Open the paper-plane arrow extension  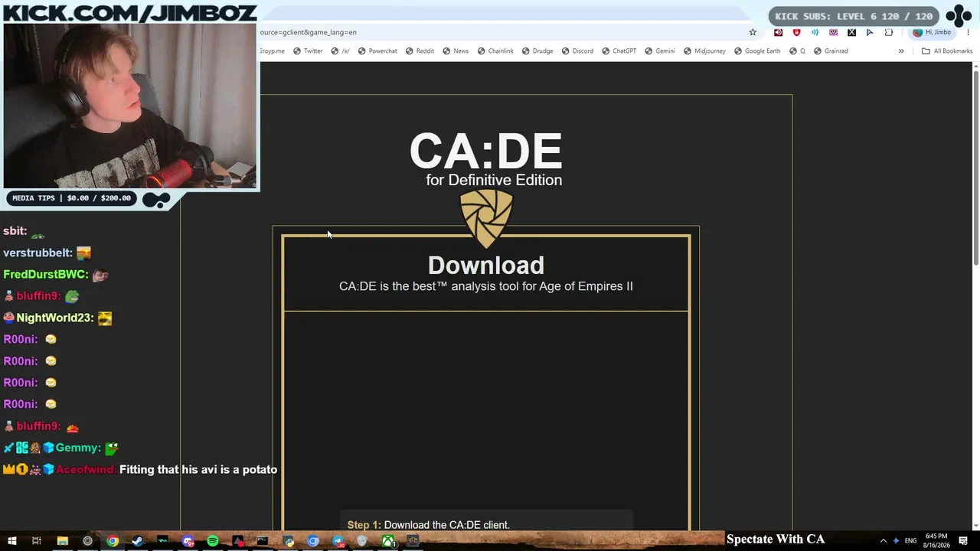click(x=870, y=32)
